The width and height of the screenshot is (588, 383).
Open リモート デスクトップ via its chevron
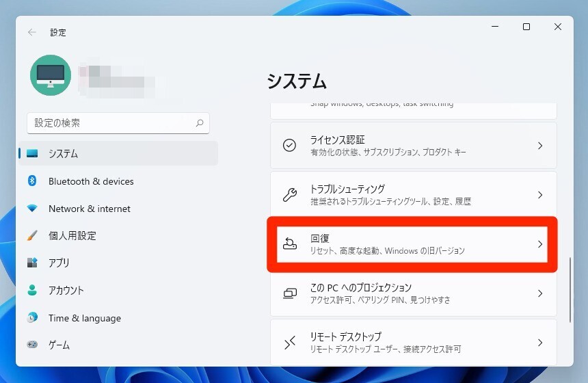[x=540, y=343]
